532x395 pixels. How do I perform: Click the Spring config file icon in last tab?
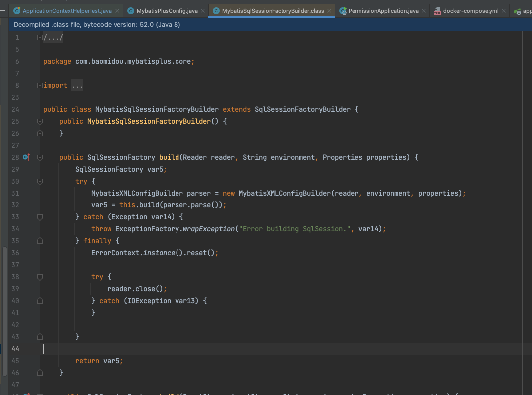(x=517, y=11)
